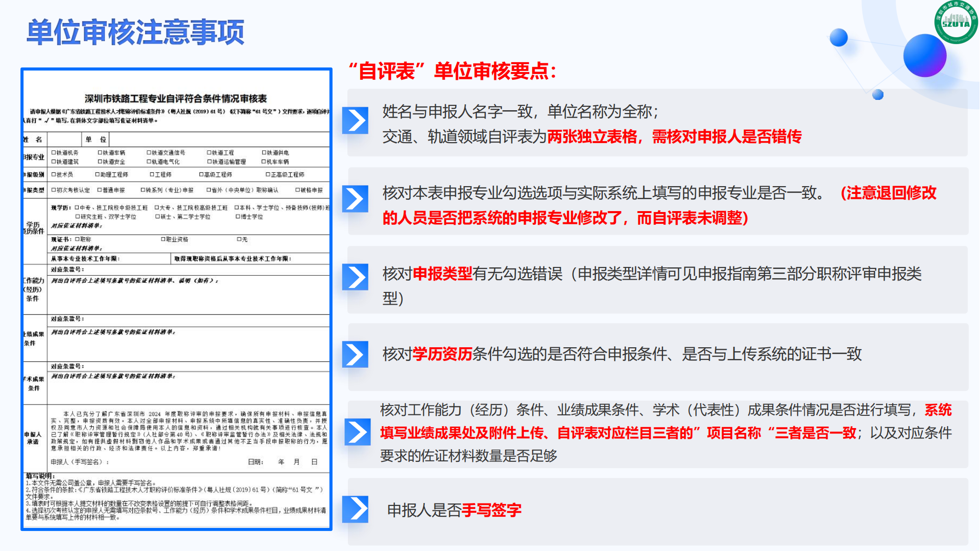
Task: Tick the 助理工程师 level checkbox
Action: (98, 174)
